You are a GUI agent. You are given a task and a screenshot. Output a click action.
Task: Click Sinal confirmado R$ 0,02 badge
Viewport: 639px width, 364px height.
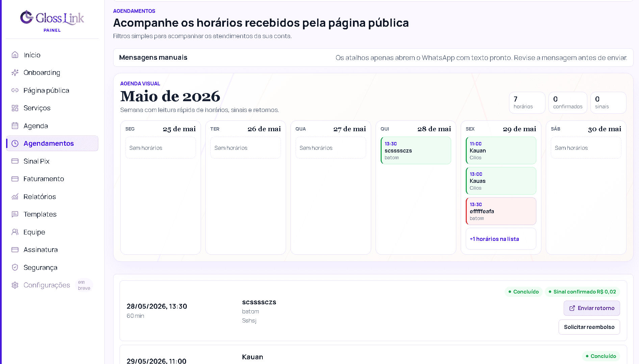[x=582, y=291]
